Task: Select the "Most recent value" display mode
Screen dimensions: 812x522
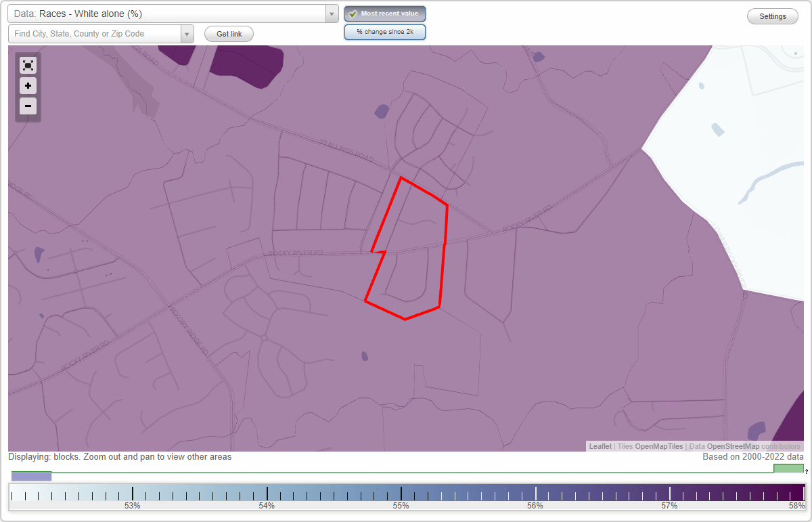Action: point(384,13)
